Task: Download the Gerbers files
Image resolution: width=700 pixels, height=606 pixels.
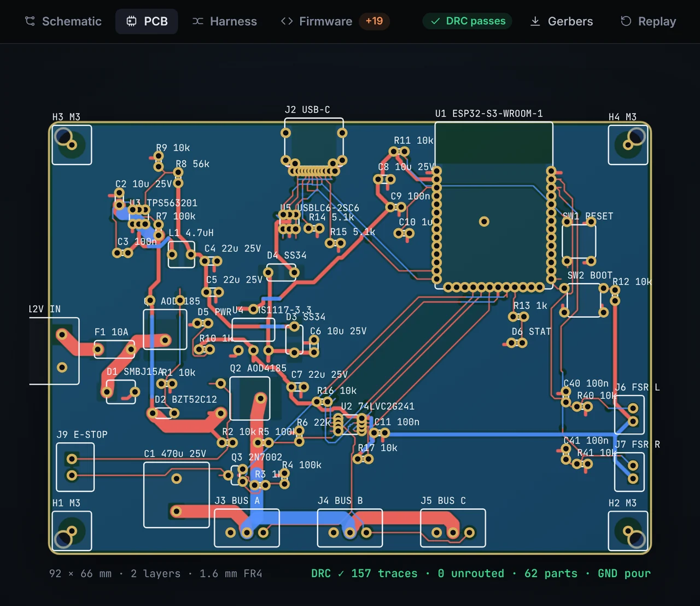Action: pyautogui.click(x=562, y=21)
